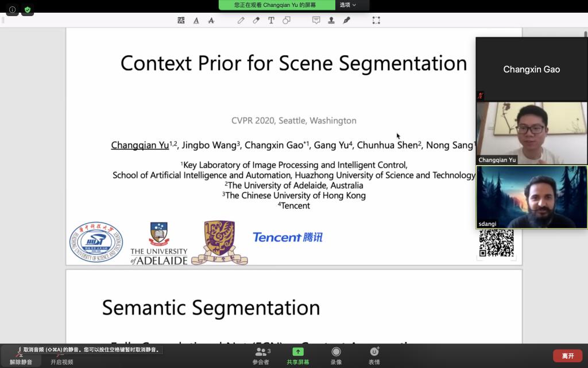Click the red 离开 leave meeting button
The image size is (588, 368).
tap(567, 356)
